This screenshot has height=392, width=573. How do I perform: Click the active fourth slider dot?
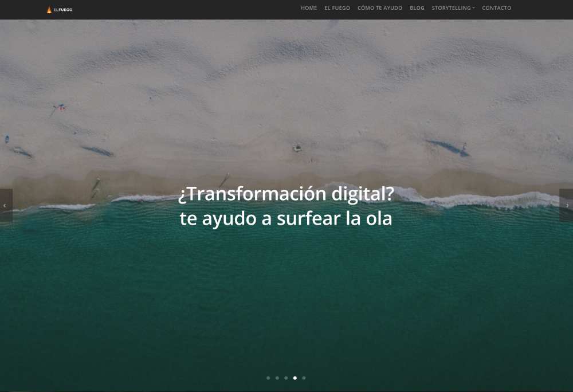coord(295,378)
